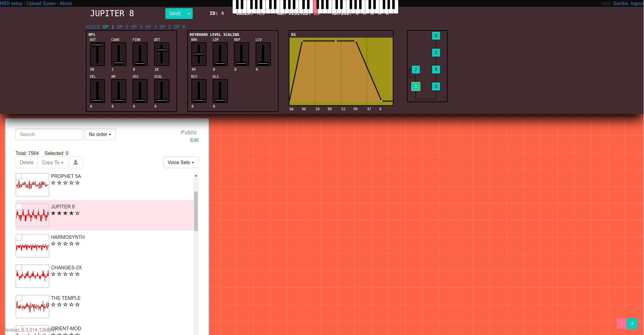Click the pink minus zoom button
644x335 pixels.
(621, 323)
